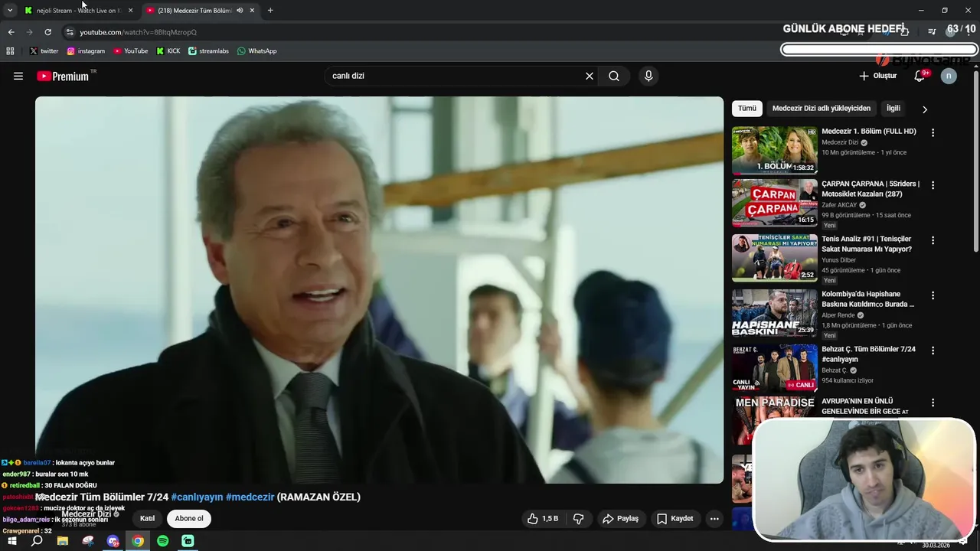Open the YouTube guide hamburger menu

coord(18,76)
